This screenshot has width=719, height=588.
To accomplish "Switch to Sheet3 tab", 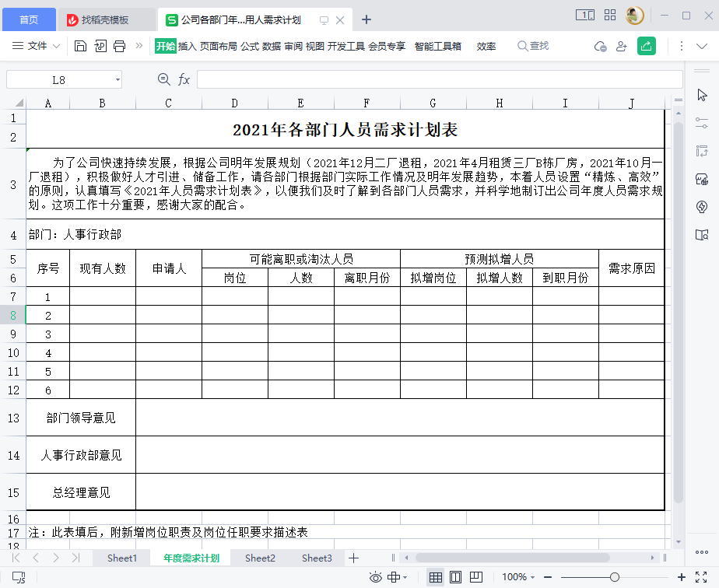I will 317,558.
